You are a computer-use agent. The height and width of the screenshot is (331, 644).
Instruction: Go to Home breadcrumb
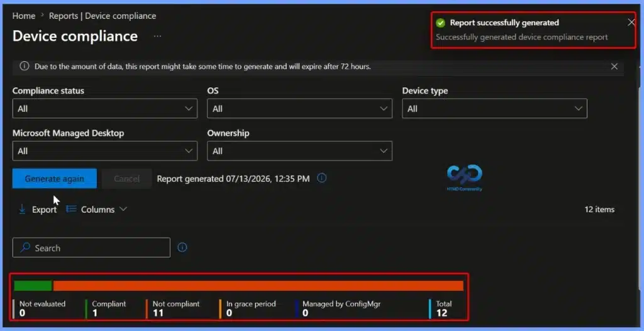24,16
